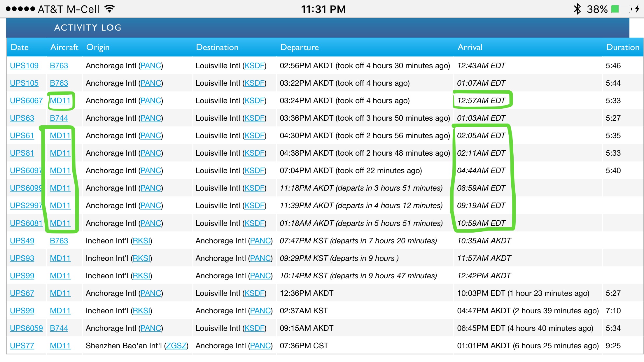Open flight UPS61 link
Viewport: 644px width, 362px height.
(22, 136)
